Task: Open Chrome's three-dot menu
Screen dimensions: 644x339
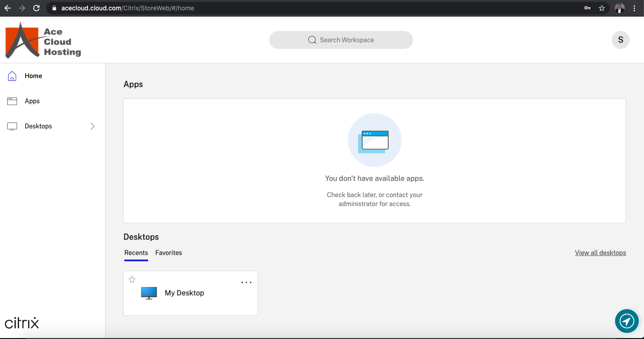Action: click(634, 8)
